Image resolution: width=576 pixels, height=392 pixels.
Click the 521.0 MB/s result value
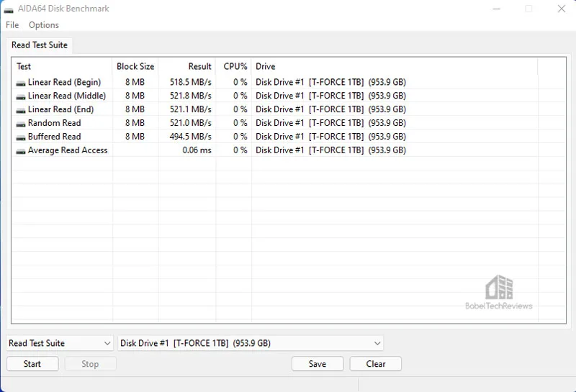191,123
